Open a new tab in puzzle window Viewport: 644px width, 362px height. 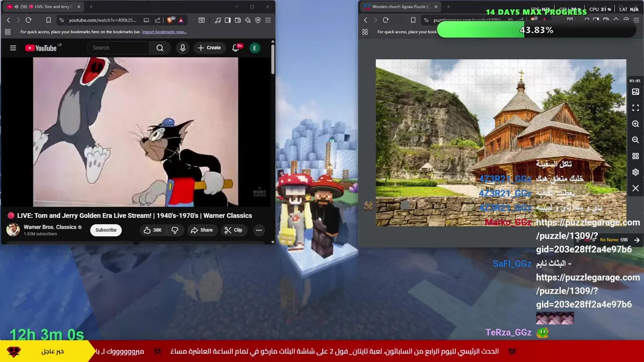coord(448,7)
